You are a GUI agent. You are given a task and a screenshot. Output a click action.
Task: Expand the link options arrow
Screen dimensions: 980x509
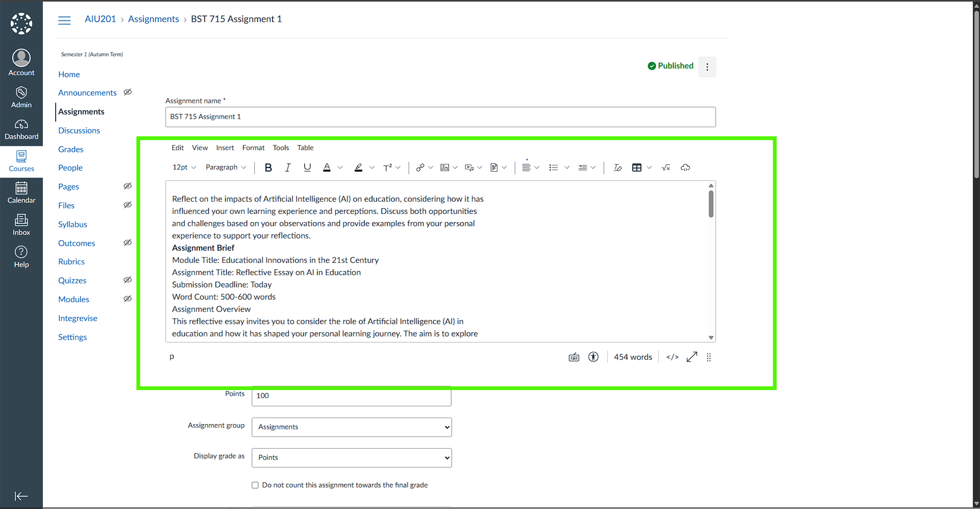(431, 167)
